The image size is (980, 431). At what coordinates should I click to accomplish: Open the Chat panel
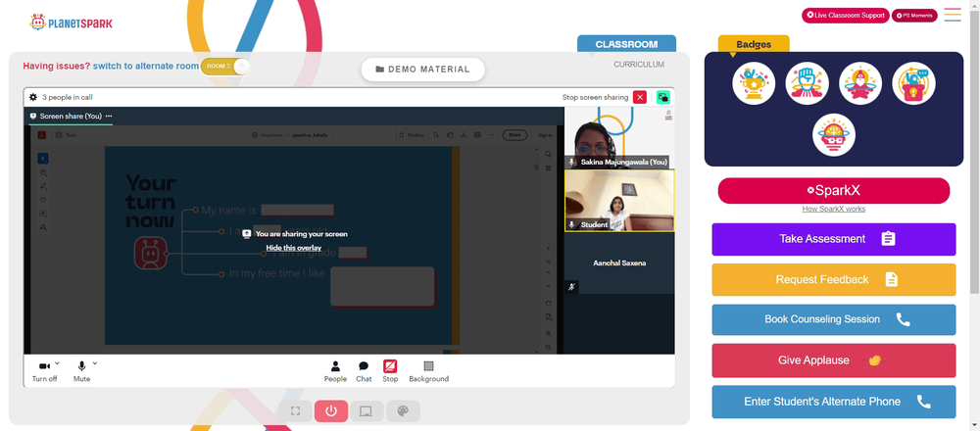[364, 371]
